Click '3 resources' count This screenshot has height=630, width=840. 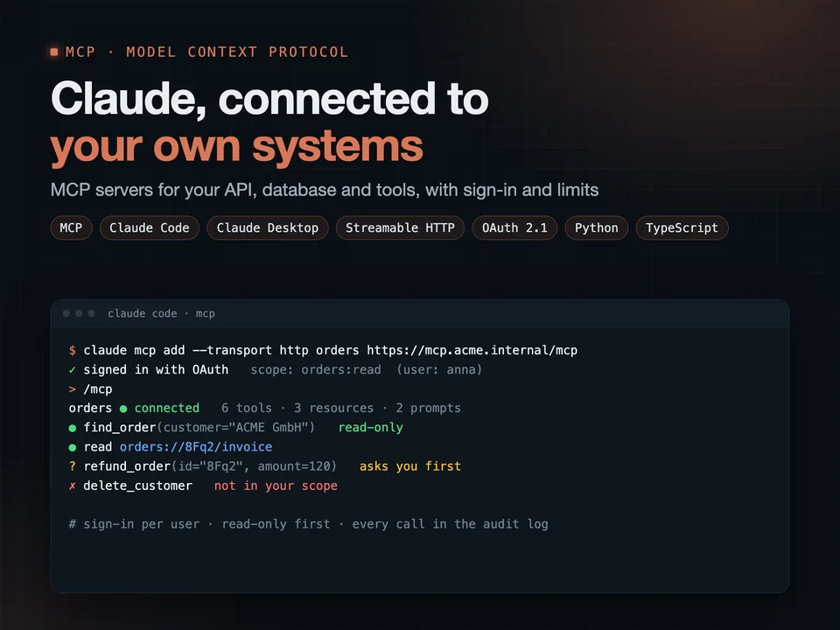click(333, 409)
